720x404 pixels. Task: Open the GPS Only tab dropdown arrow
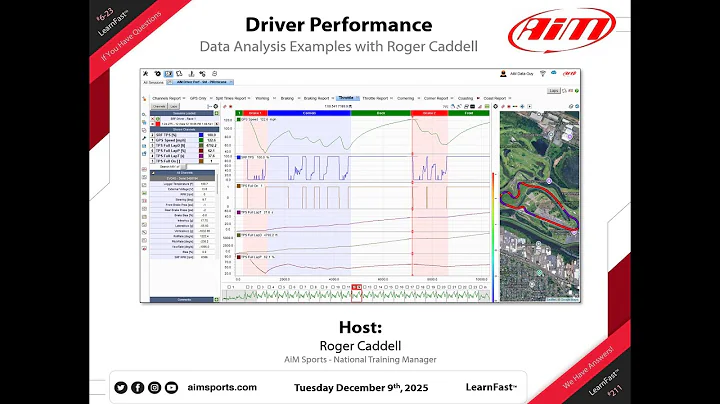point(210,98)
